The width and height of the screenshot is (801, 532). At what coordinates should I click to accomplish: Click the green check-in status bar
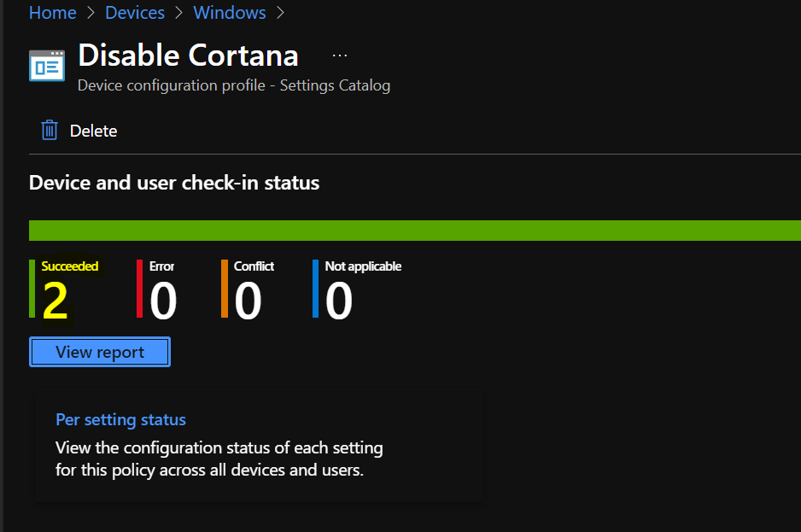coord(415,231)
